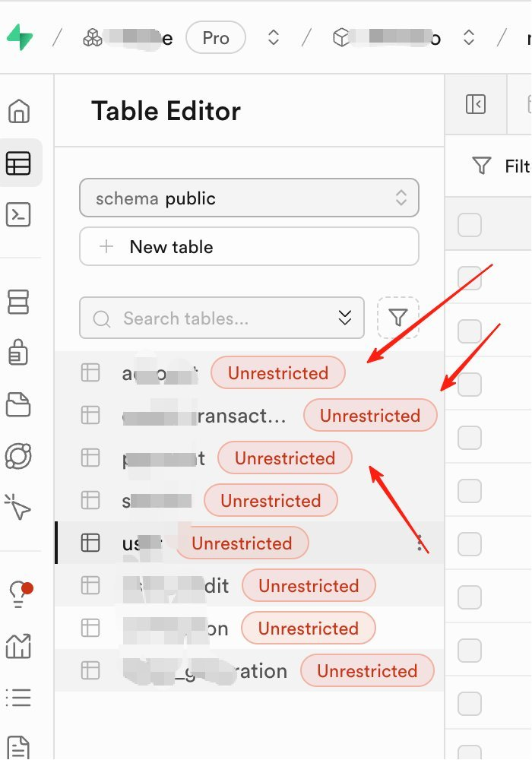Open the Authentication lock icon
The image size is (532, 760).
point(19,353)
